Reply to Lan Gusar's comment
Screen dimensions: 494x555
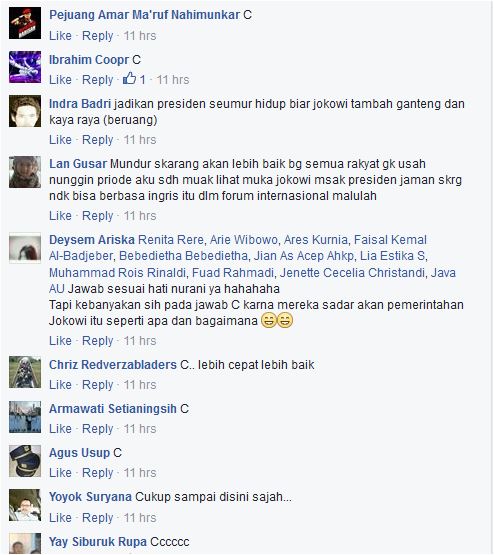pos(98,216)
